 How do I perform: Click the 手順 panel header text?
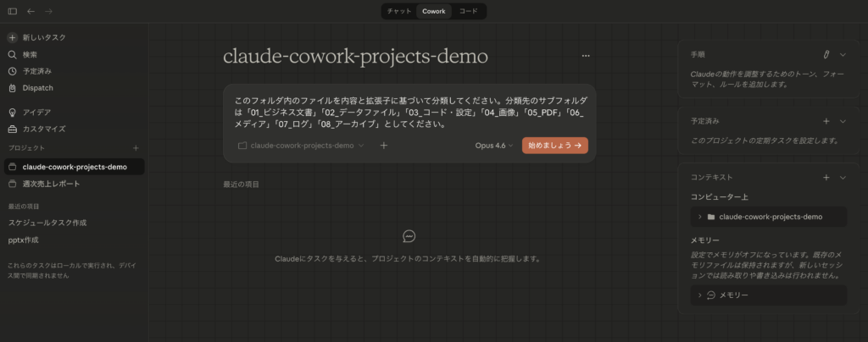698,55
